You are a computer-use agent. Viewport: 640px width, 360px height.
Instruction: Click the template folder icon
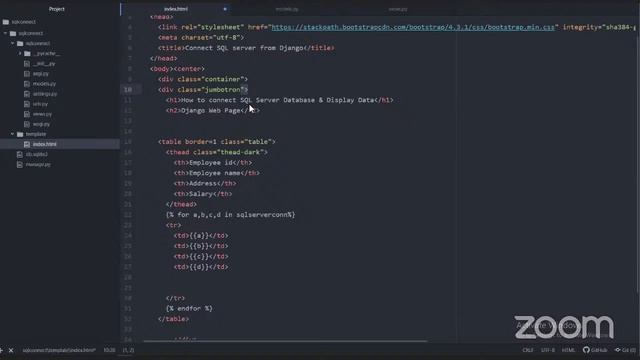coord(20,134)
